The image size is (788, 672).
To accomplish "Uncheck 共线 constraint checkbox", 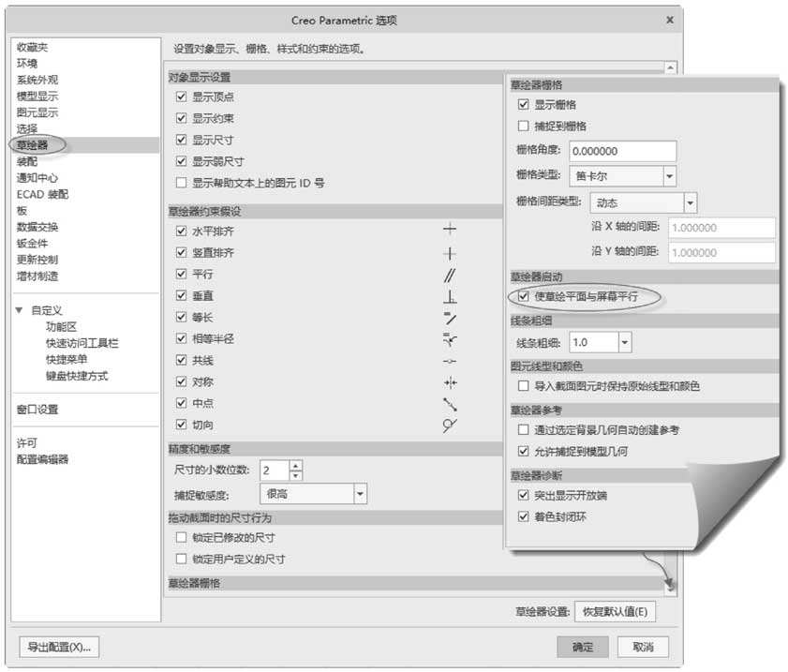I will [182, 360].
